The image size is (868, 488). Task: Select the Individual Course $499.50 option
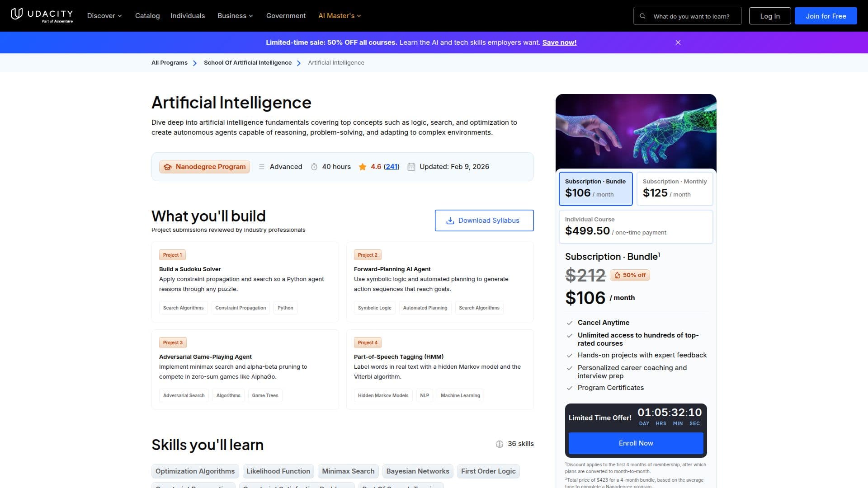636,226
